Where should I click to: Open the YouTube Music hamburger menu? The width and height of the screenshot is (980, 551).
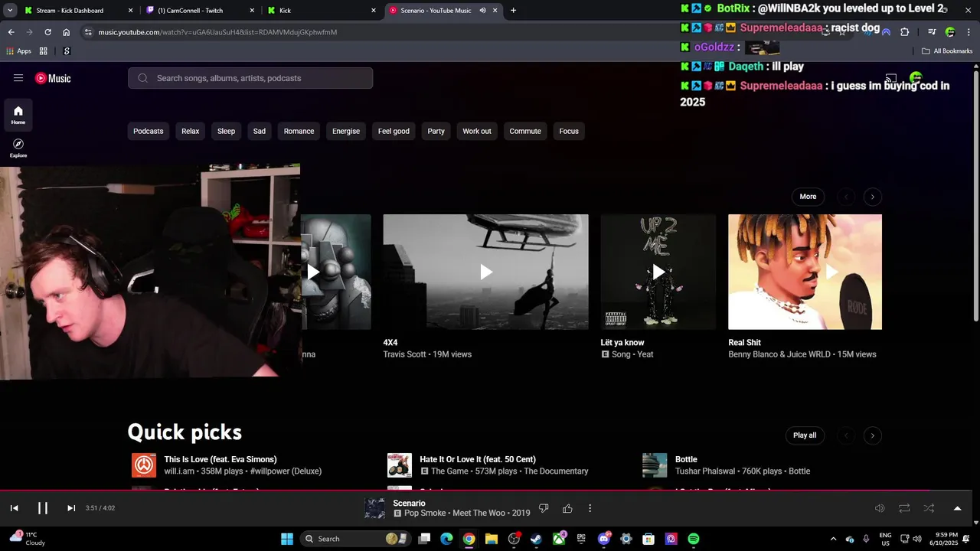click(x=18, y=78)
